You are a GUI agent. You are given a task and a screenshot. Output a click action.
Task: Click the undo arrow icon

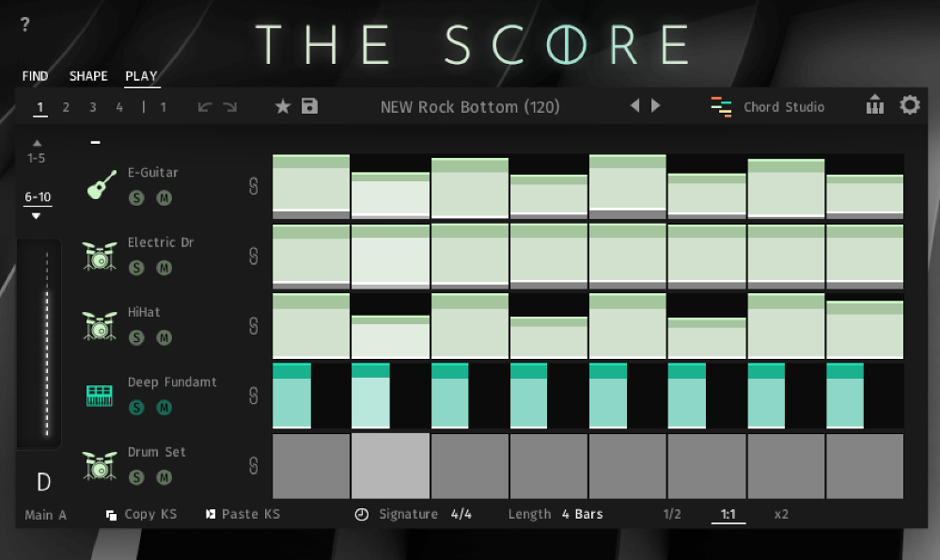pyautogui.click(x=205, y=107)
